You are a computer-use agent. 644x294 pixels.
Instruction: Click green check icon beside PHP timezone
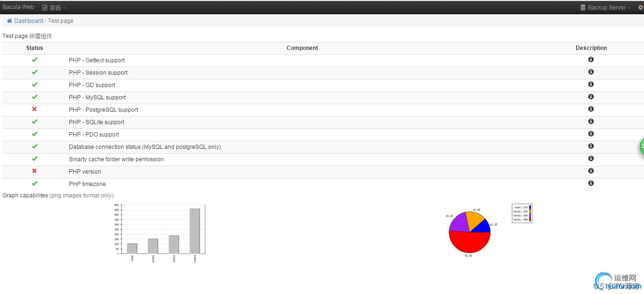point(34,184)
